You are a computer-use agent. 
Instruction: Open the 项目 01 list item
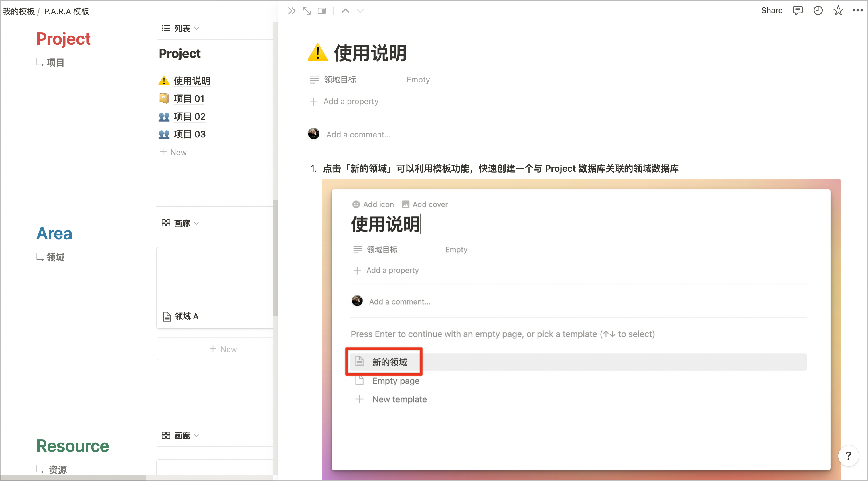point(189,98)
